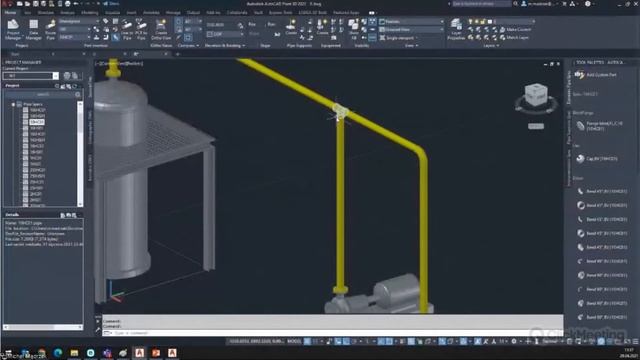Click the title bar search field
Screen dimensions: 640x360
(x=481, y=4)
